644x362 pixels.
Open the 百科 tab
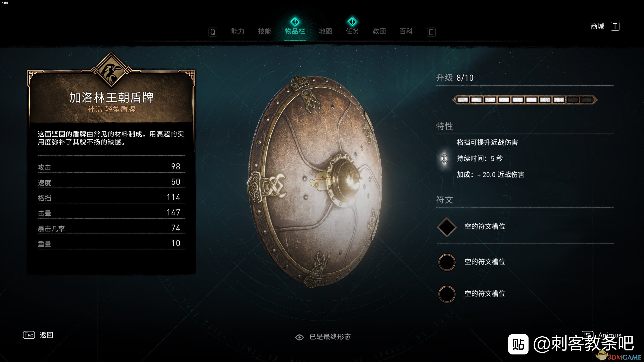pos(406,31)
